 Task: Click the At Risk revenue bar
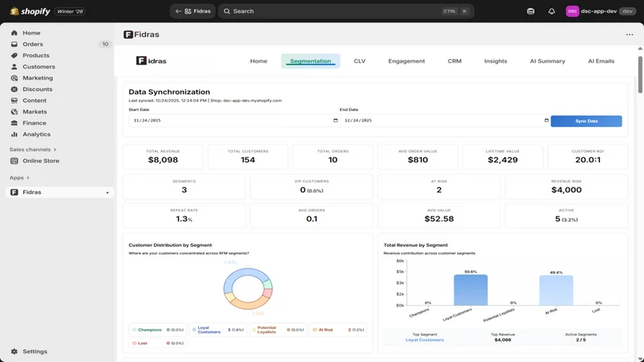(556, 290)
